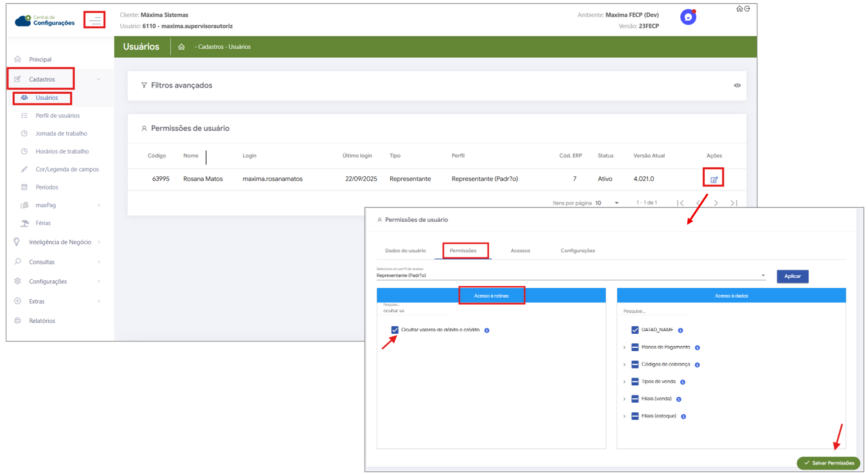Click info icon next to Planos de Pagamento

[697, 348]
